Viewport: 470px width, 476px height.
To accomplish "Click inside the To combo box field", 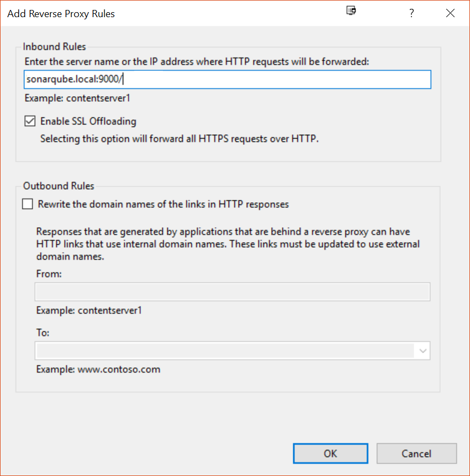I will [225, 351].
